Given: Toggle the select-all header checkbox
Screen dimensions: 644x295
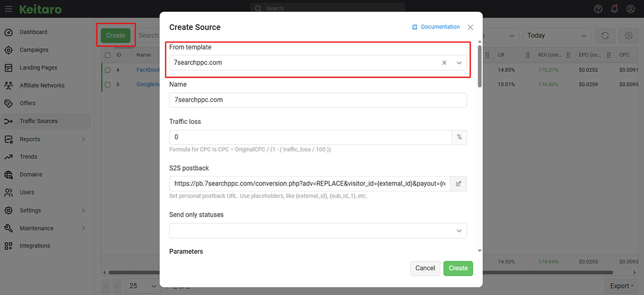Looking at the screenshot, I should 108,55.
